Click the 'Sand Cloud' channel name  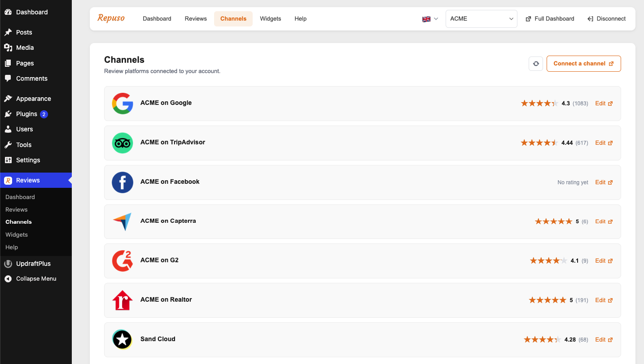[158, 339]
